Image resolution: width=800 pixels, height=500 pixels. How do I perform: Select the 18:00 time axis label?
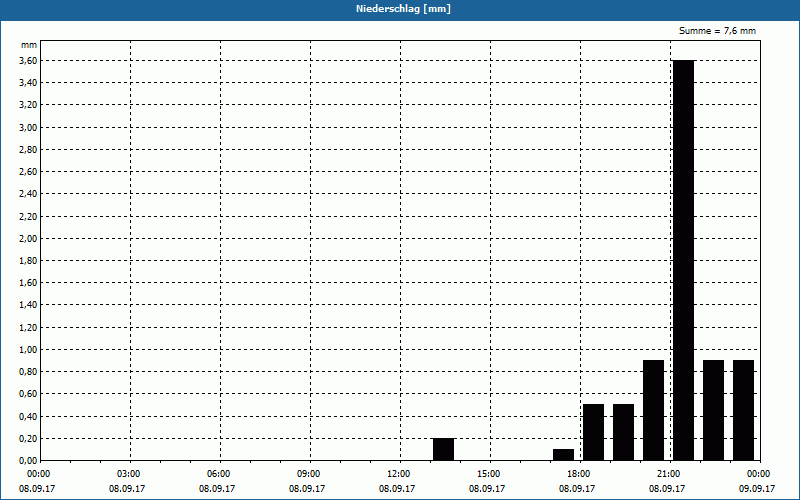coord(579,474)
